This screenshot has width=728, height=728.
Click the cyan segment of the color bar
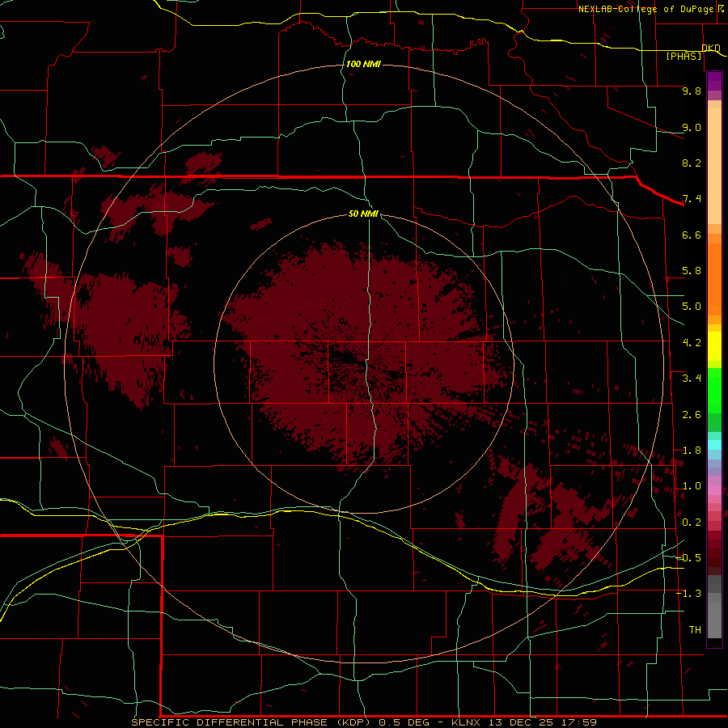(x=714, y=445)
